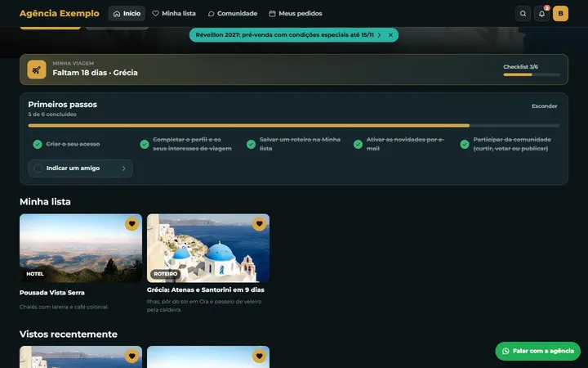
Task: Unfavorite Grécia Atenas e Santorini heart
Action: pyautogui.click(x=259, y=224)
